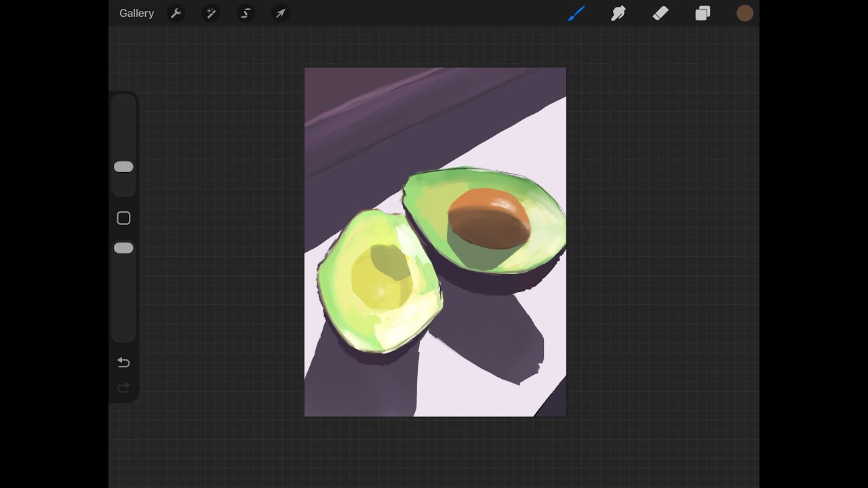Select the Smudge tool
Image resolution: width=868 pixels, height=488 pixels.
point(618,14)
